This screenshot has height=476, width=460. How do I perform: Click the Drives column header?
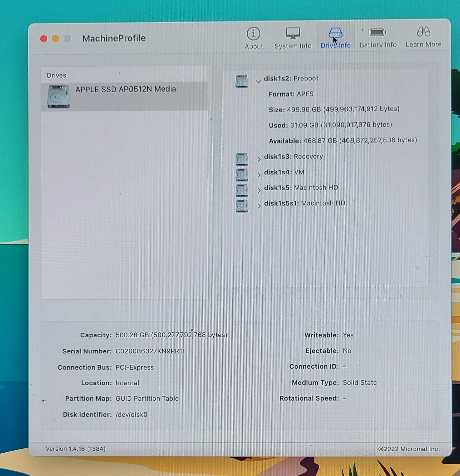click(56, 75)
